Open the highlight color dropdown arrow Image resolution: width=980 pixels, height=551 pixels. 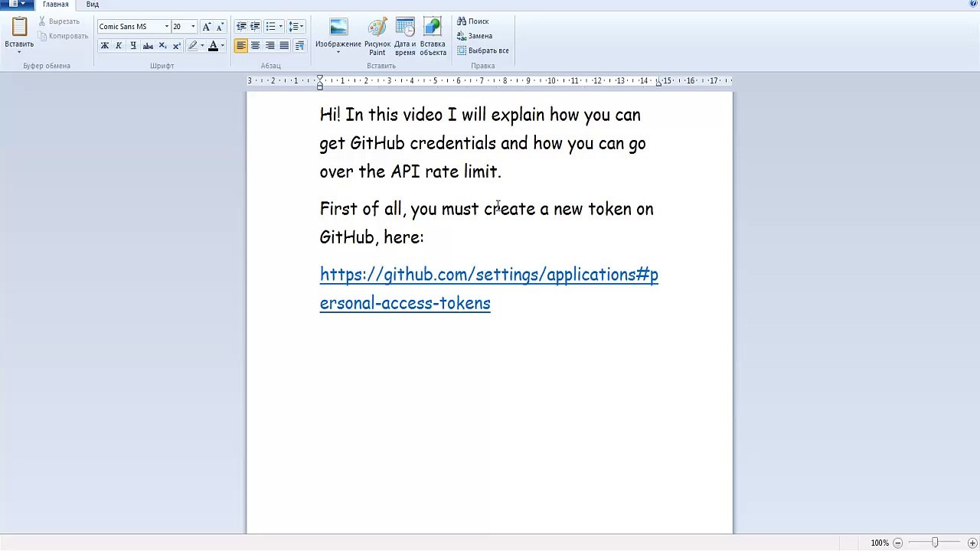202,46
